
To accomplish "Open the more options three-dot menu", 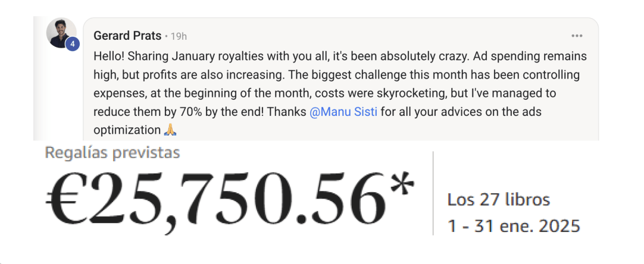I will click(577, 36).
